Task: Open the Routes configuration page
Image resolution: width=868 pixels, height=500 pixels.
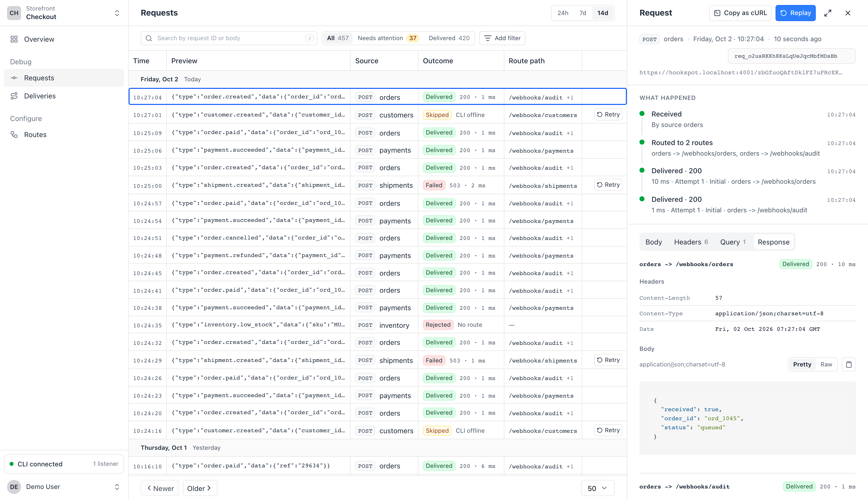Action: coord(64,135)
